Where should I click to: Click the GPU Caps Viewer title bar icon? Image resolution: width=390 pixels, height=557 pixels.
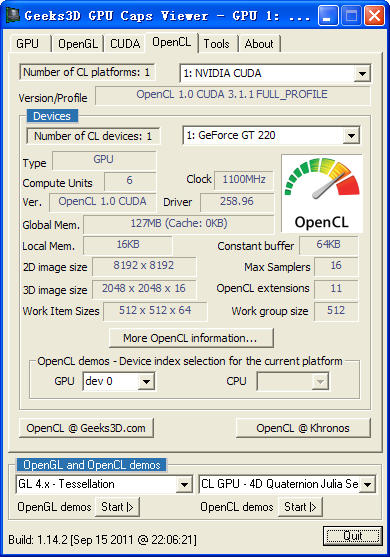pos(13,15)
